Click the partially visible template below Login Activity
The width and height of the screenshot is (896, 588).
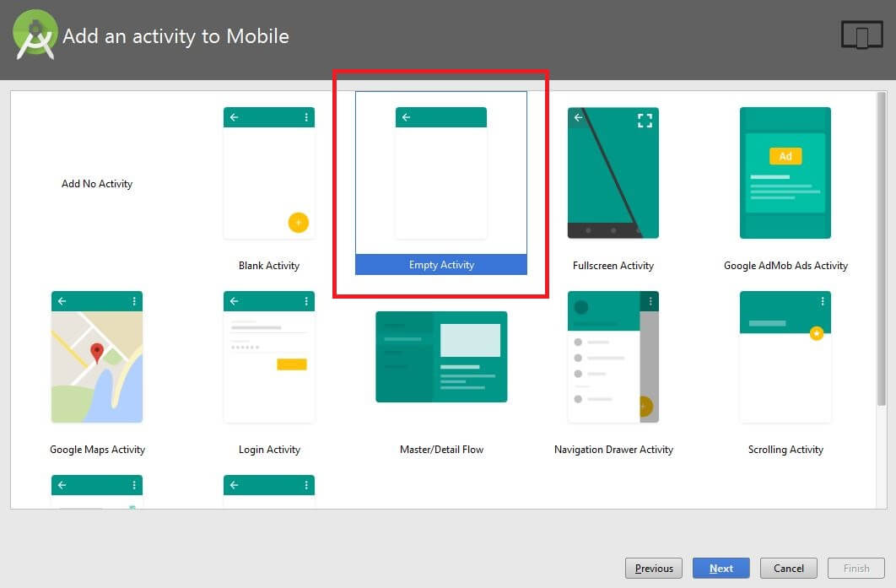click(x=268, y=489)
